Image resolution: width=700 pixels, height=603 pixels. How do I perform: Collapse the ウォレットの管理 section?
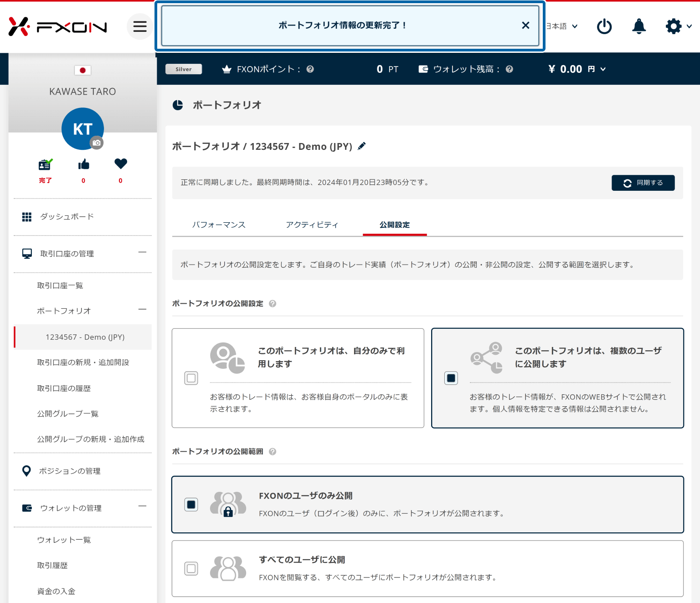click(142, 506)
